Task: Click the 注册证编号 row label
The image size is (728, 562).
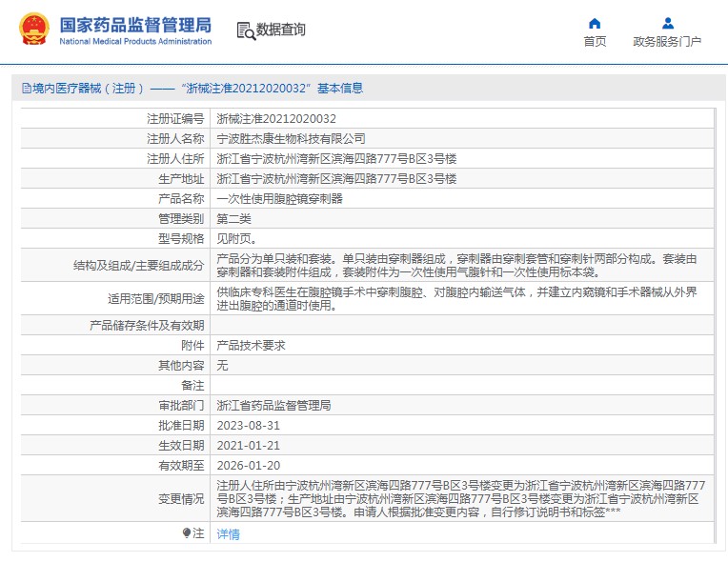Action: click(175, 119)
